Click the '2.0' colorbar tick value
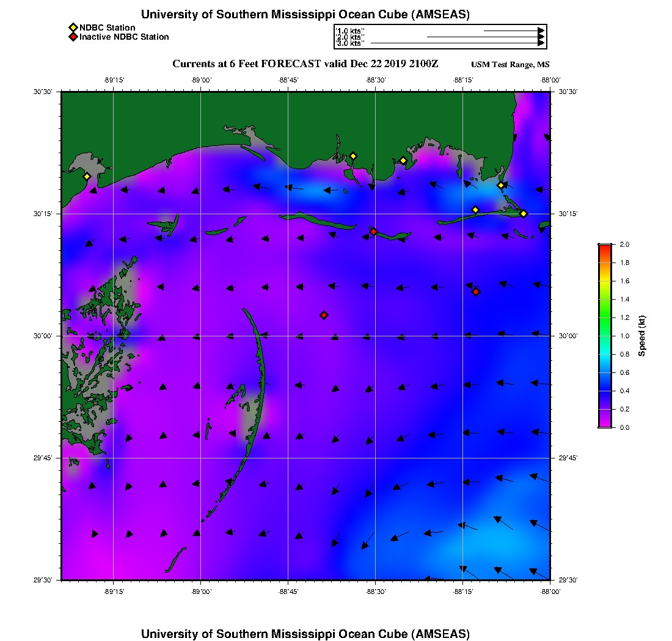672x641 pixels. click(x=624, y=244)
